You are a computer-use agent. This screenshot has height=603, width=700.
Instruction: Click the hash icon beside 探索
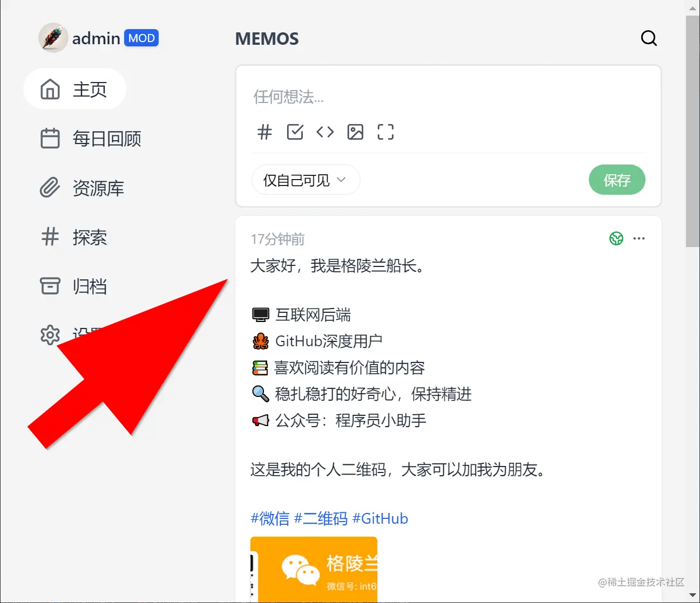(50, 237)
